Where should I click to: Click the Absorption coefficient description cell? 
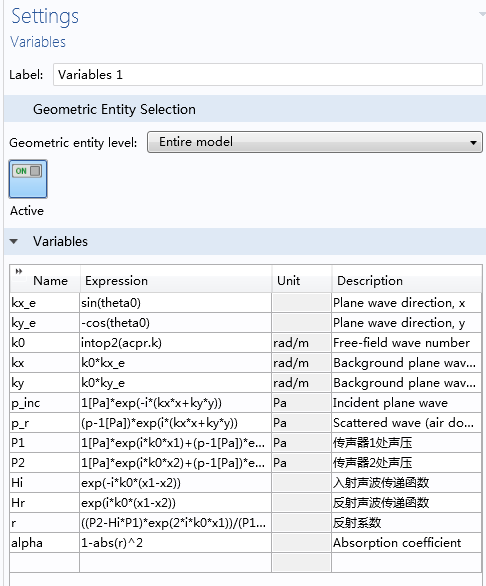coord(407,543)
